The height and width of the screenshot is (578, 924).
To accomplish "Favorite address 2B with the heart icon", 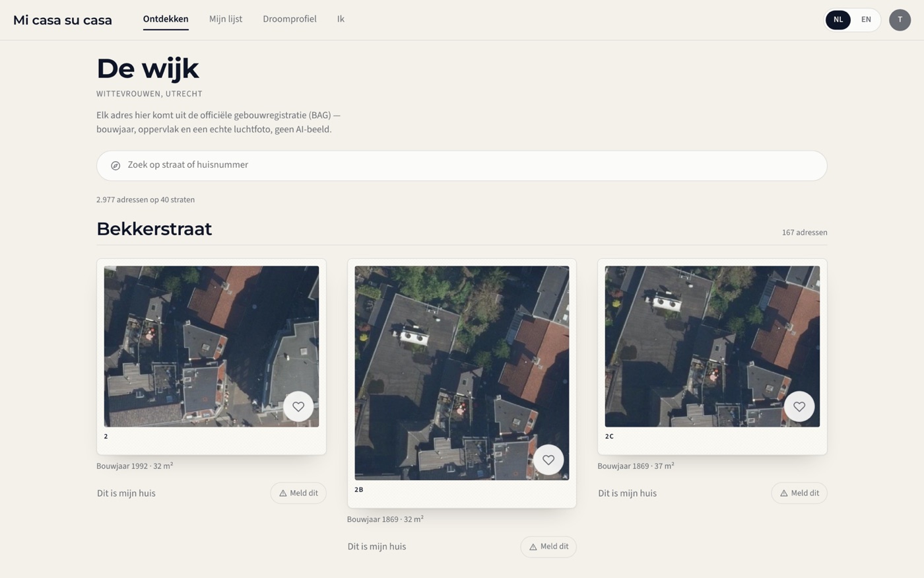I will point(548,460).
